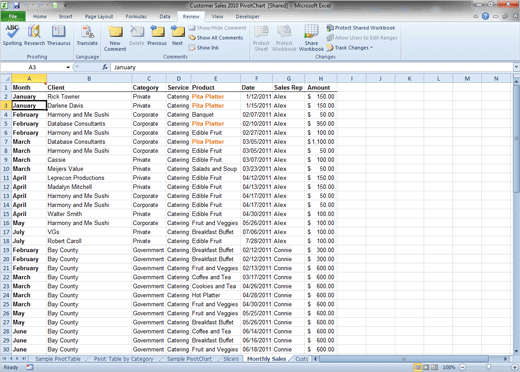Open the Sample PivotTable sheet tab
The image size is (520, 372).
(x=58, y=359)
